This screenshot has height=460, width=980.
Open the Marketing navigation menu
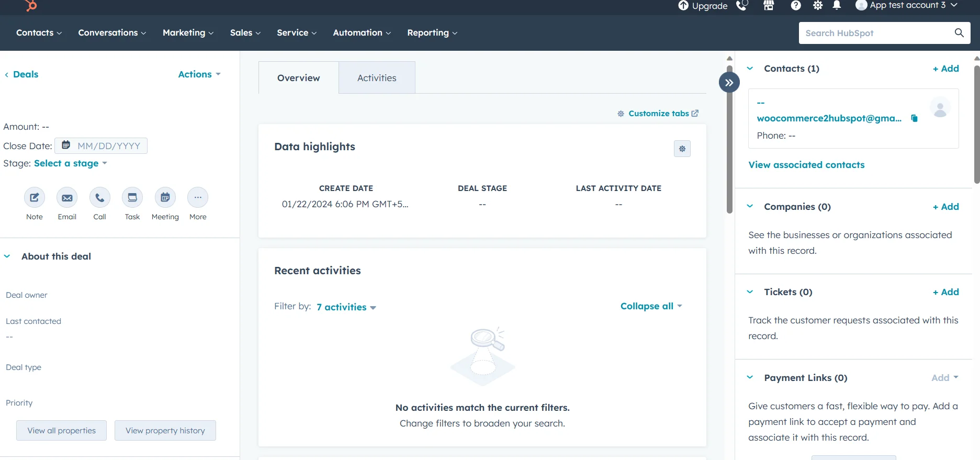(188, 32)
